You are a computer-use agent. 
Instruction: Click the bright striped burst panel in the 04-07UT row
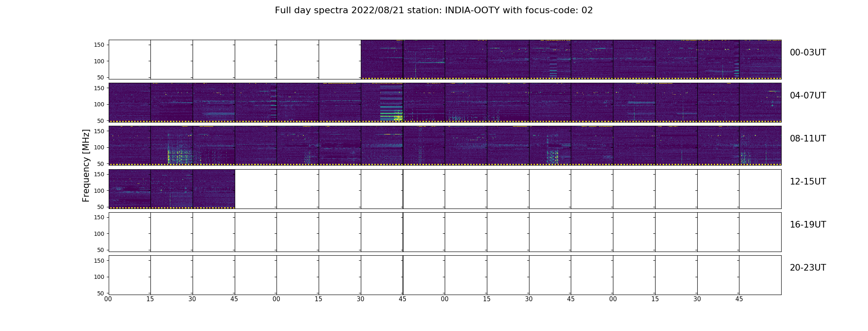click(382, 103)
